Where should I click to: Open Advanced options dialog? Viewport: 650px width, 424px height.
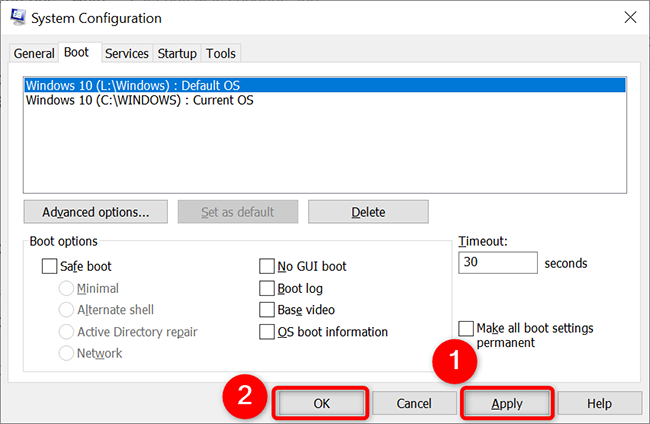tap(96, 212)
